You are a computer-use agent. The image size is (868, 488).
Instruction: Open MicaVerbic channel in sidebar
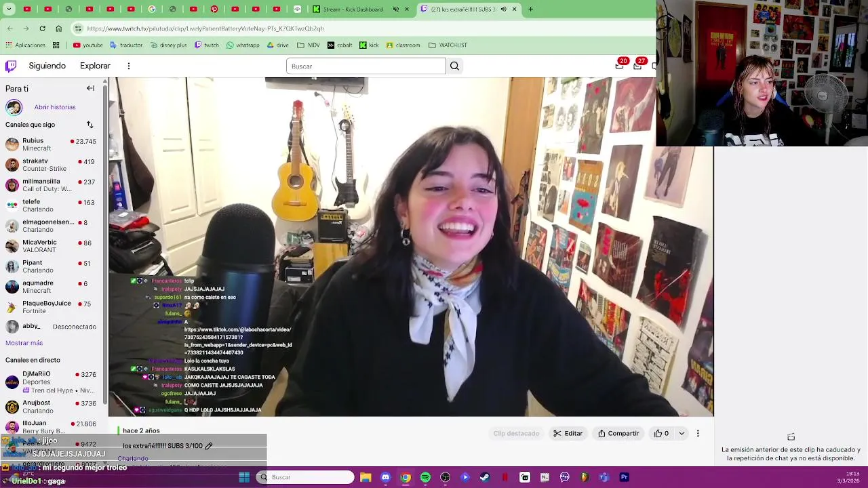[x=51, y=246]
